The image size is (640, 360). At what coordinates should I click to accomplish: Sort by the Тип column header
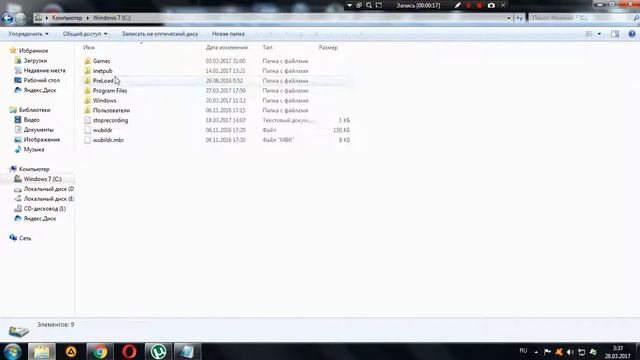(267, 47)
